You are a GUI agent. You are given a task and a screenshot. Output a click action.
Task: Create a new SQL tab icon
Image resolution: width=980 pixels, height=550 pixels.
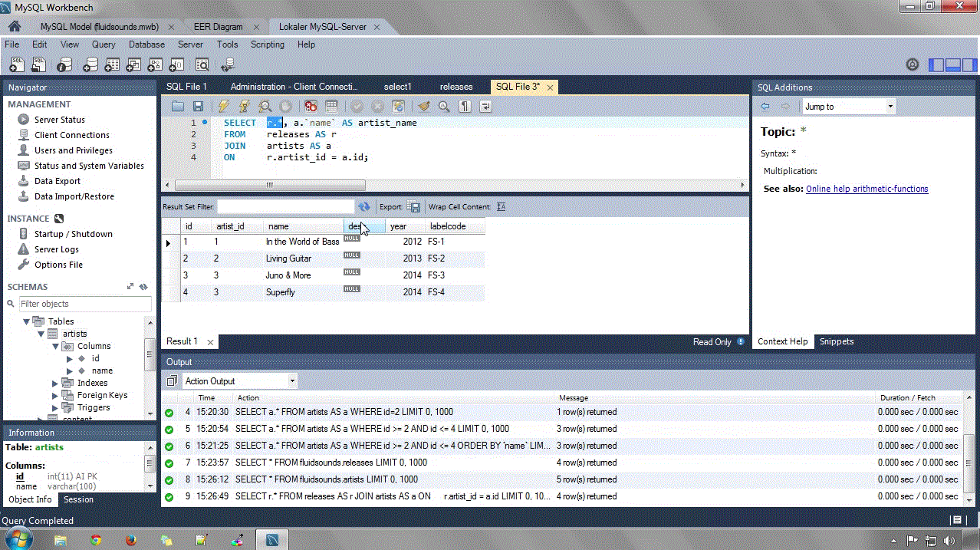16,64
